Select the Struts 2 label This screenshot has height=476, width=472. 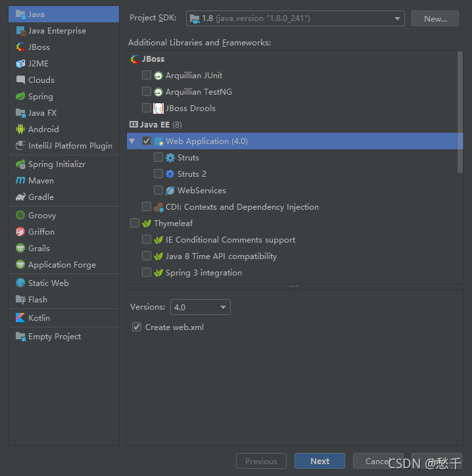pyautogui.click(x=191, y=174)
